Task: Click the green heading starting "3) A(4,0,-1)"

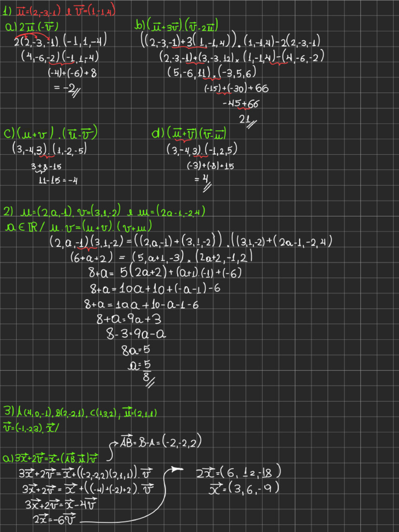Action: (81, 413)
